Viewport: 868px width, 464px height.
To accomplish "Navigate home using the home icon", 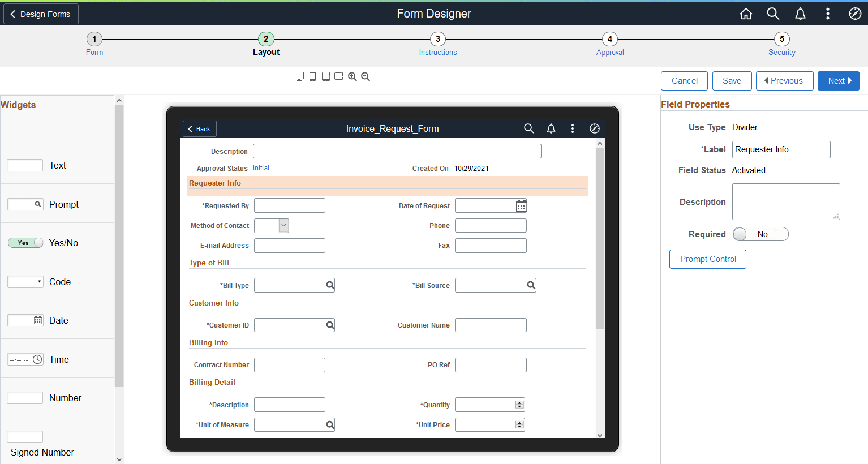I will click(x=746, y=14).
